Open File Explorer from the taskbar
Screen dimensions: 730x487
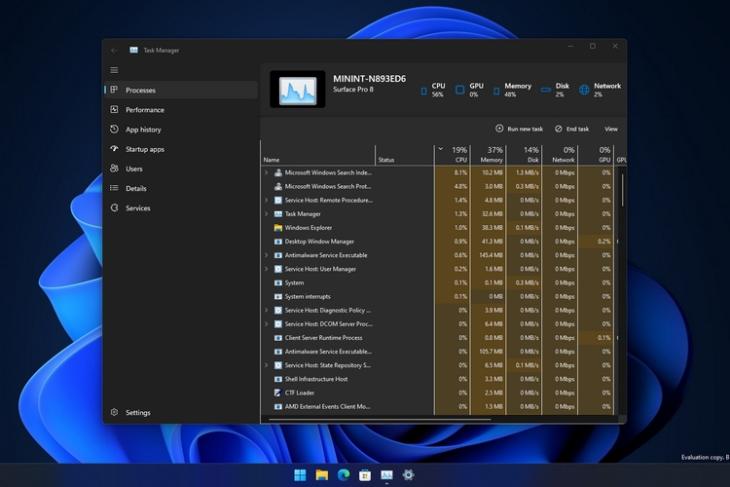coord(322,475)
